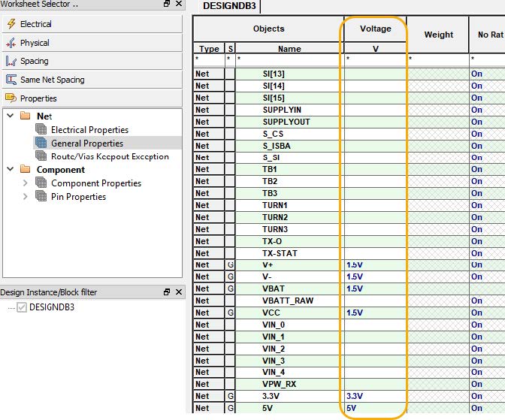The image size is (505, 420).
Task: Expand the Component Properties tree node
Action: pos(25,183)
